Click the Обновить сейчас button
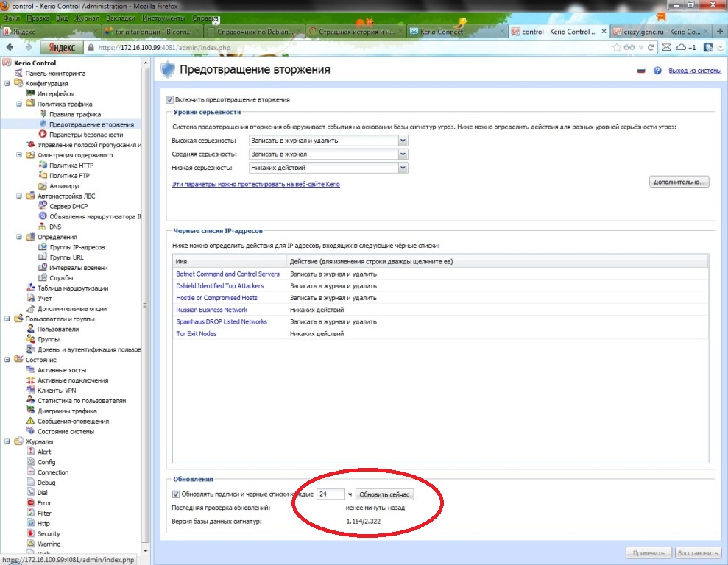This screenshot has height=565, width=728. click(x=386, y=494)
